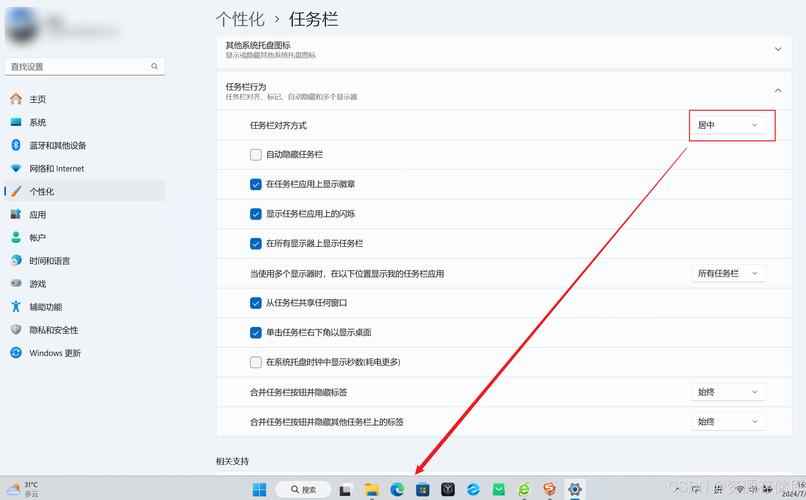The image size is (806, 500).
Task: Uncheck 单击任务栏右下角以显示桌面
Action: coord(255,332)
